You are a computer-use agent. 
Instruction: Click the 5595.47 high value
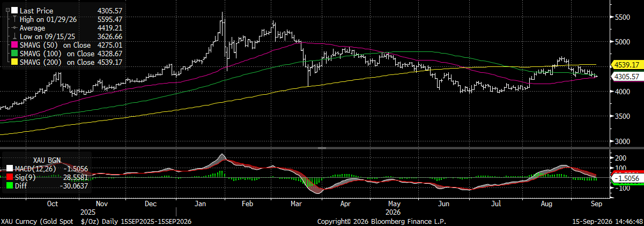coord(109,19)
